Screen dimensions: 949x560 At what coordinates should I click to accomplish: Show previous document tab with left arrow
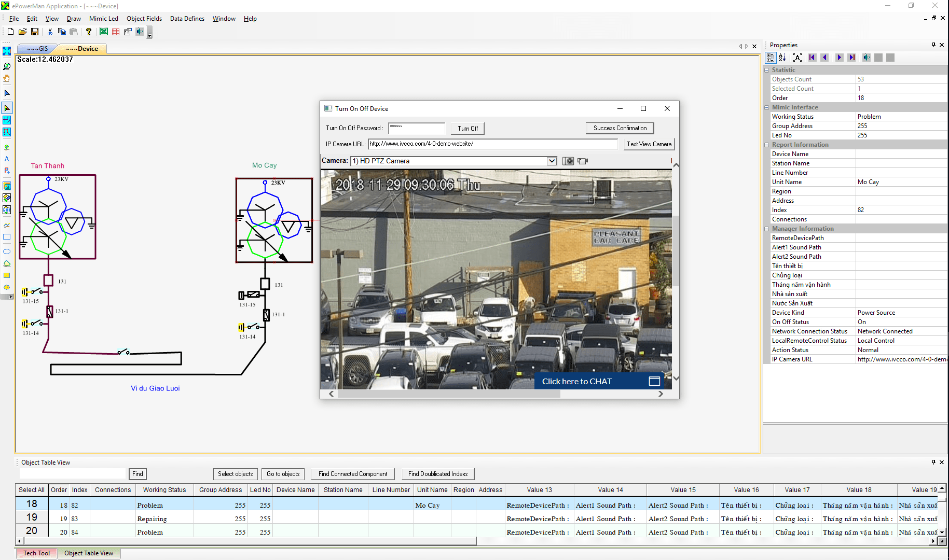(740, 46)
